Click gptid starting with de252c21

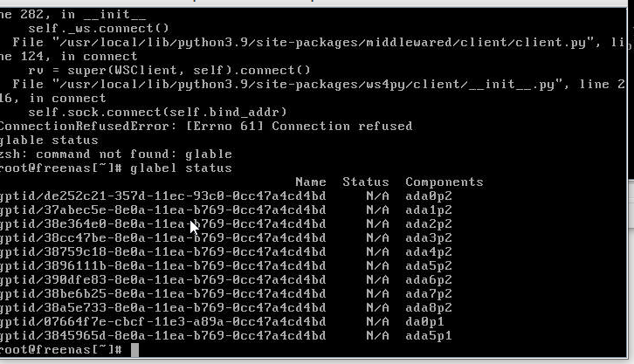tap(162, 196)
